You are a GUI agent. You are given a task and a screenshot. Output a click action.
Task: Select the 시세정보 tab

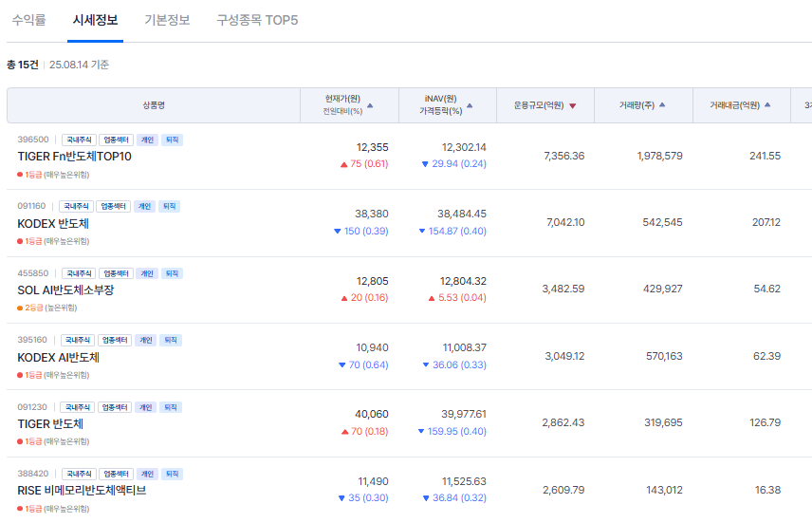95,20
